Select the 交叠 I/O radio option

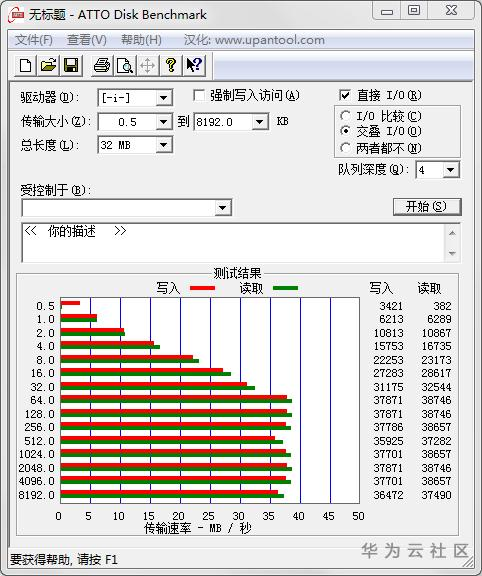pyautogui.click(x=345, y=131)
